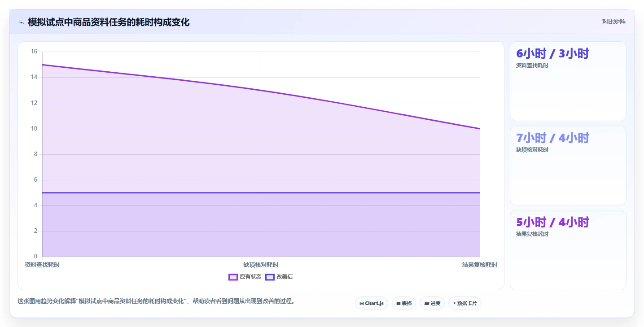Click the 原有状态 legend label
The width and height of the screenshot is (644, 327).
[250, 277]
